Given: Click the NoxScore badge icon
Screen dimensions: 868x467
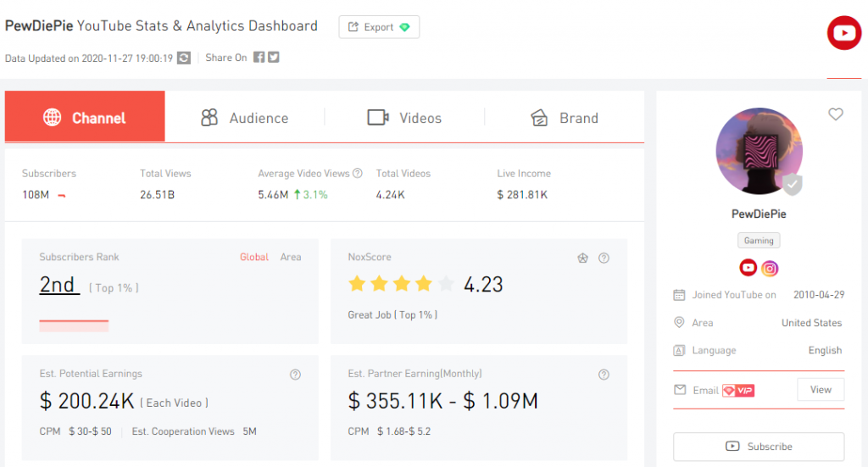Looking at the screenshot, I should click(x=583, y=258).
